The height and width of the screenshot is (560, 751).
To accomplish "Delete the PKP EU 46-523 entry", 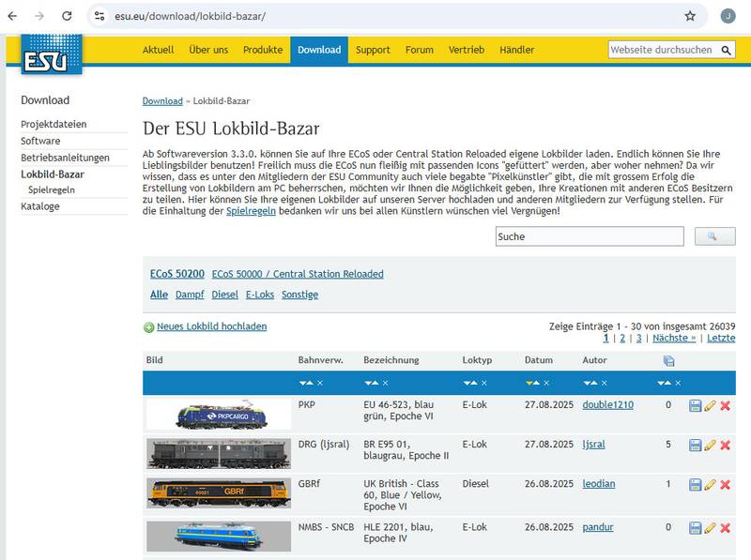I will click(x=725, y=406).
